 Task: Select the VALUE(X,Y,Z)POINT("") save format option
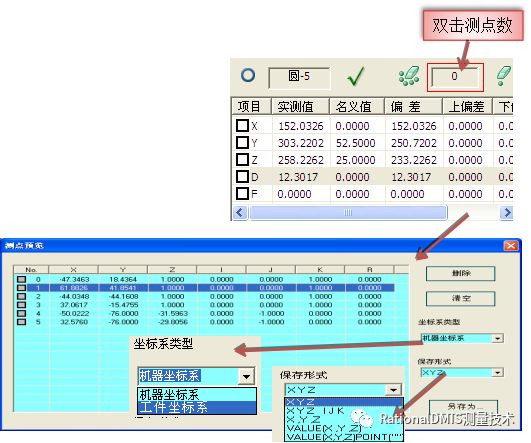coord(344,437)
